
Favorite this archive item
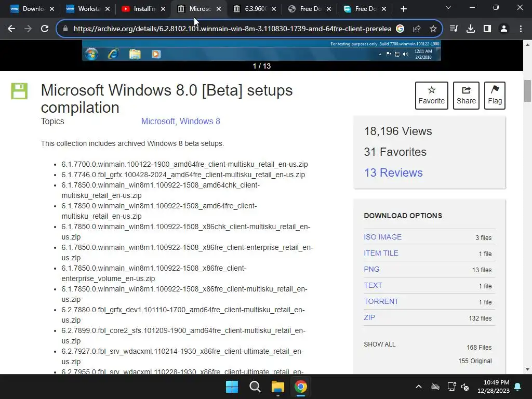(432, 96)
